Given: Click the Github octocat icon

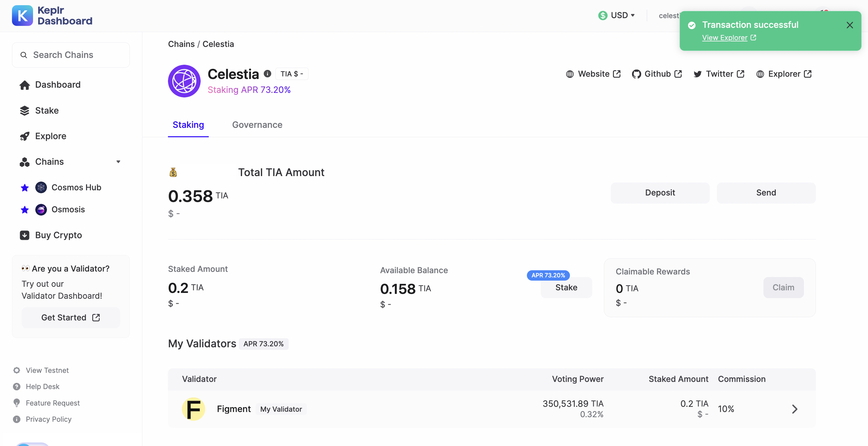Looking at the screenshot, I should coord(636,74).
